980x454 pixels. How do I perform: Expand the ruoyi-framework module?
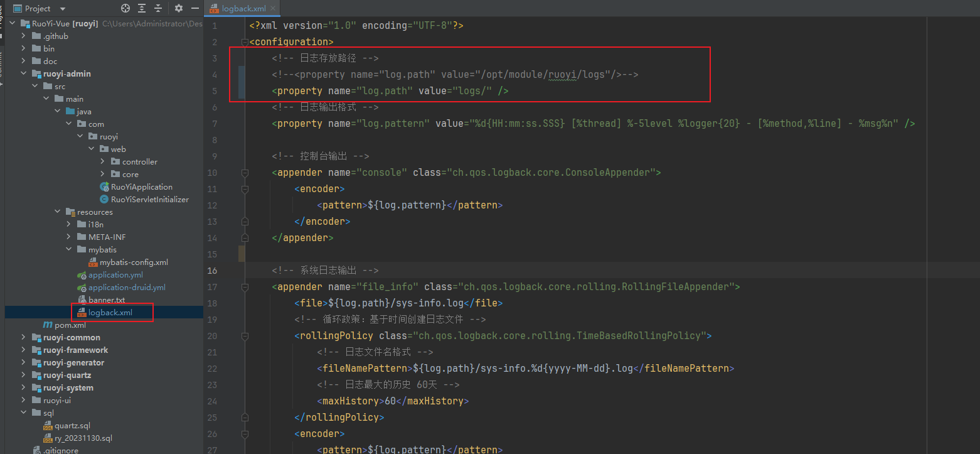(x=24, y=350)
